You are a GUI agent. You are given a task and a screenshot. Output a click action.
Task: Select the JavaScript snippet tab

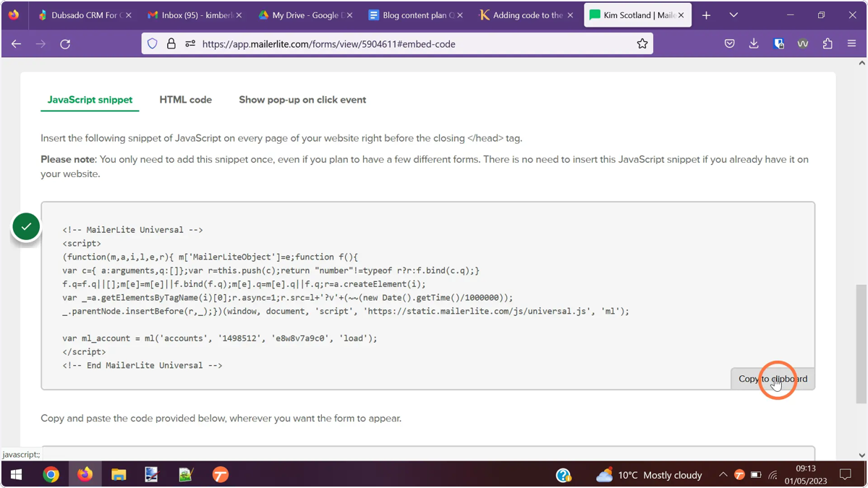click(90, 100)
